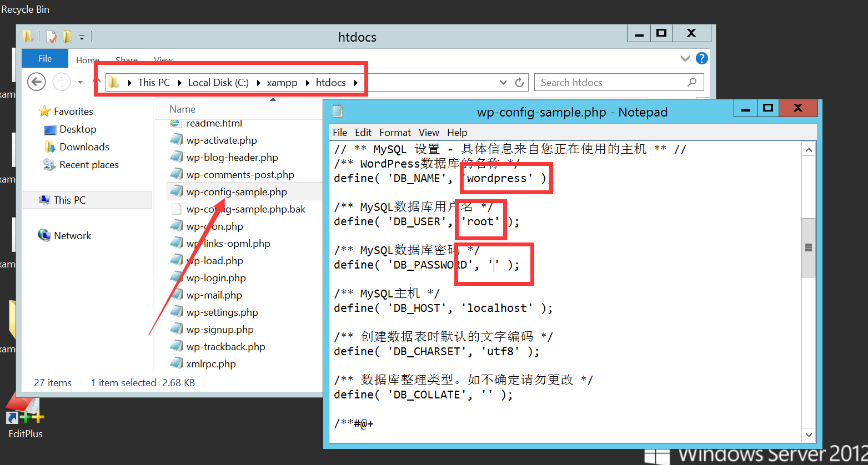Select readme.html file
Image resolution: width=868 pixels, height=465 pixels.
[214, 123]
